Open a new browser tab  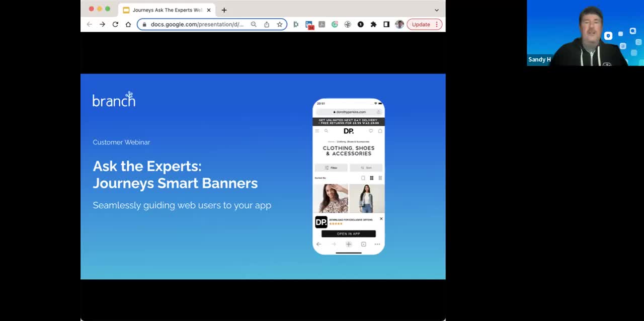tap(224, 10)
